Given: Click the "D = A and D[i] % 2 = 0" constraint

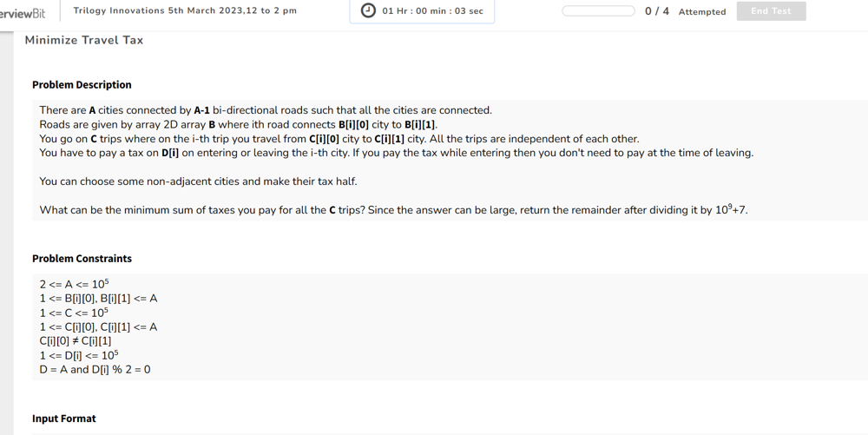Looking at the screenshot, I should click(x=95, y=370).
